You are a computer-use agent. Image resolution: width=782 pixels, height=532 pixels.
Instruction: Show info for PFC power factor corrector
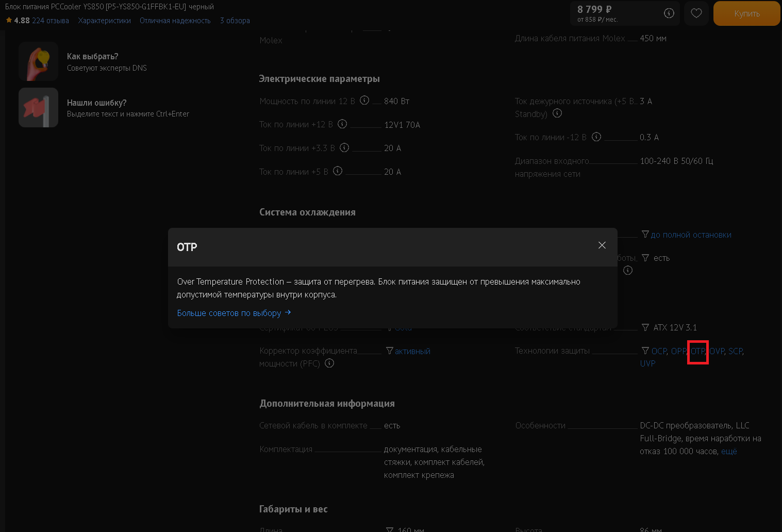(x=329, y=363)
